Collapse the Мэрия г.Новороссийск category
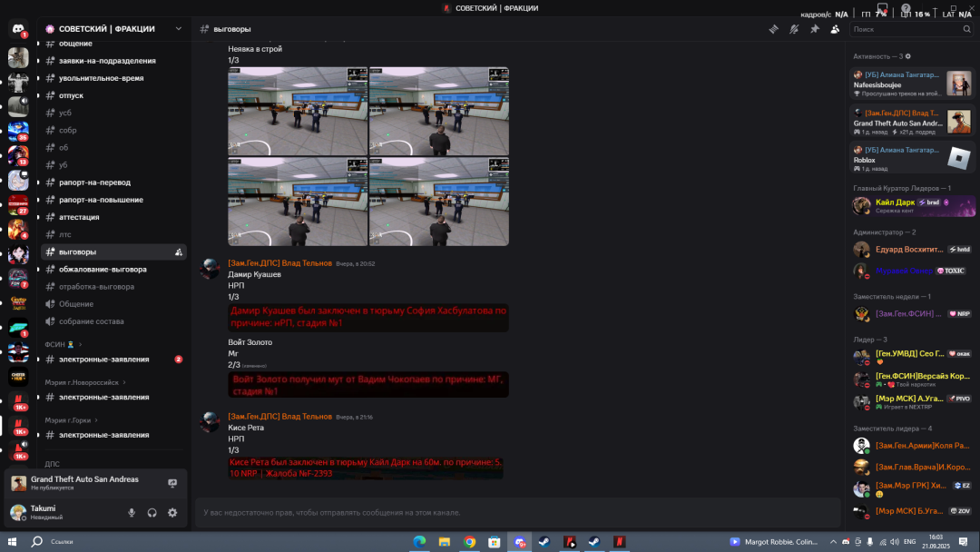Image resolution: width=980 pixels, height=552 pixels. (x=85, y=383)
